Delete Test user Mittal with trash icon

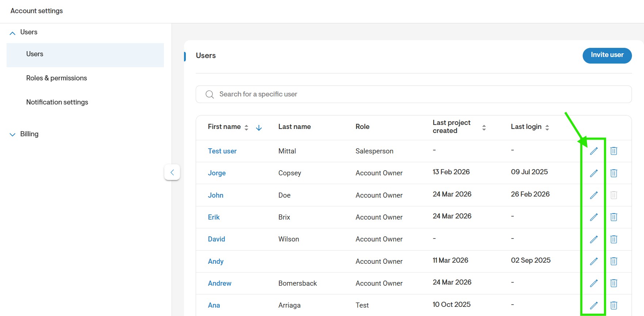tap(614, 151)
